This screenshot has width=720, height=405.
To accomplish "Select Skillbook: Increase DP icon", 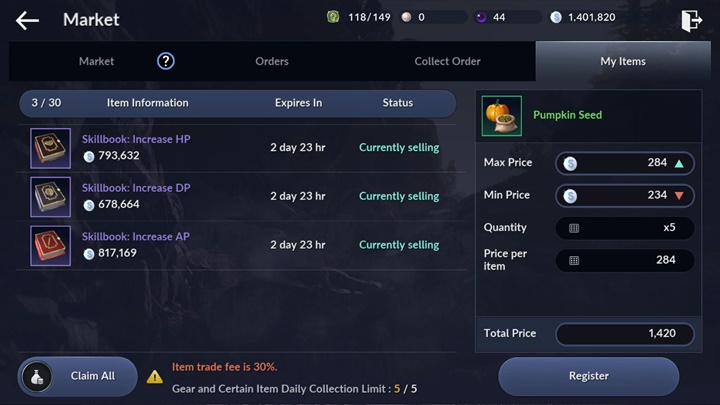I will pyautogui.click(x=51, y=197).
